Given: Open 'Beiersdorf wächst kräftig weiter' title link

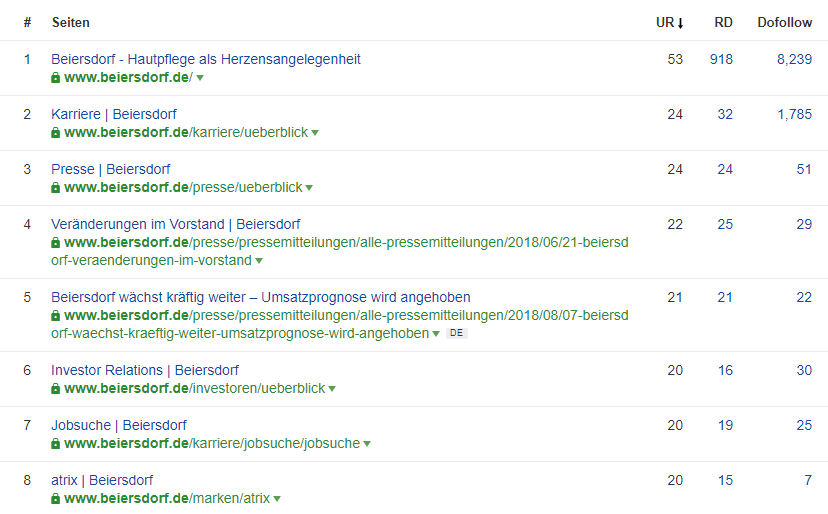Looking at the screenshot, I should [260, 297].
